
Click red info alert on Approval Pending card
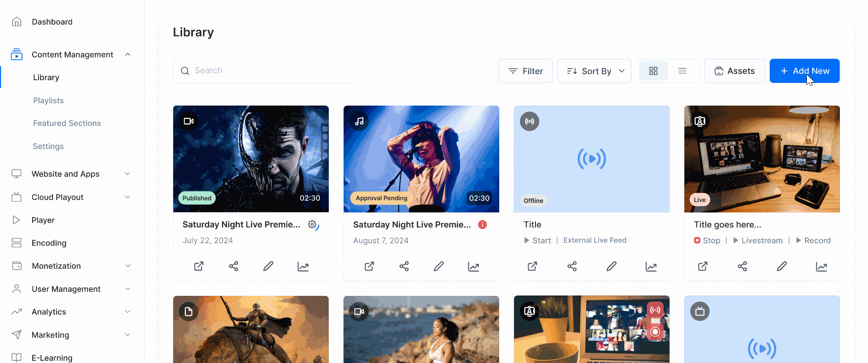482,225
